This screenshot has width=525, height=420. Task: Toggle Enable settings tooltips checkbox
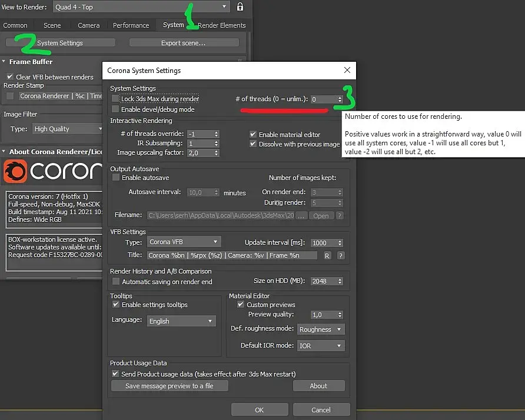tap(116, 304)
